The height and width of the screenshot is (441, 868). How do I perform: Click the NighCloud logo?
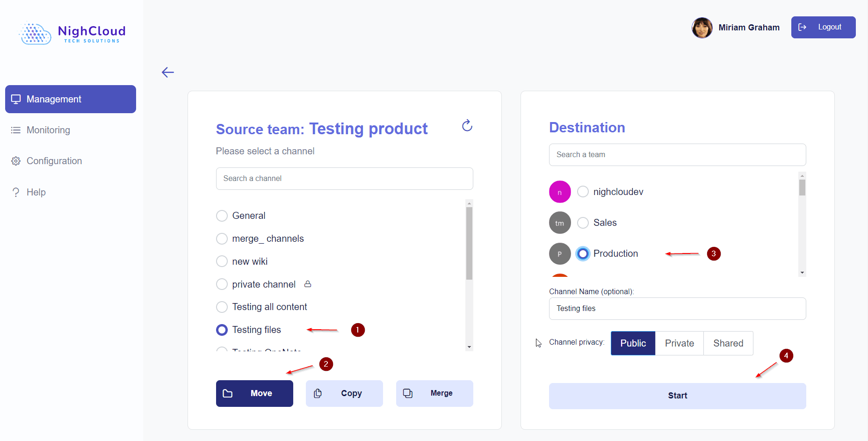[x=72, y=34]
